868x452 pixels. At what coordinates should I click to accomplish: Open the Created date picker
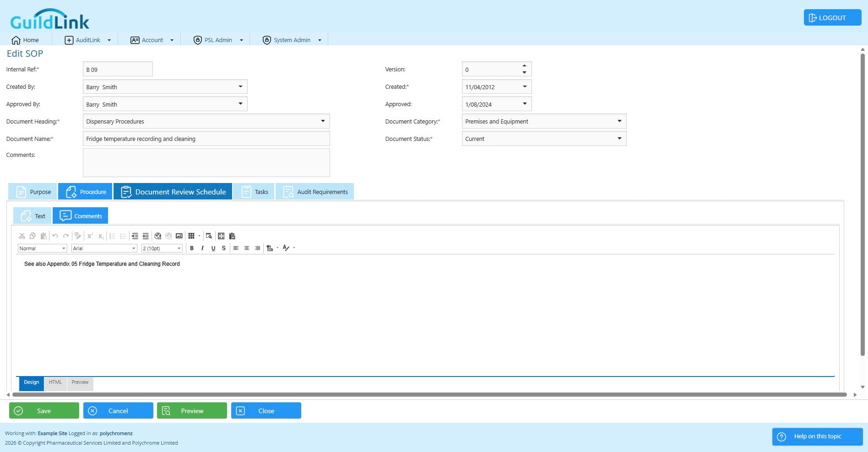click(x=525, y=86)
